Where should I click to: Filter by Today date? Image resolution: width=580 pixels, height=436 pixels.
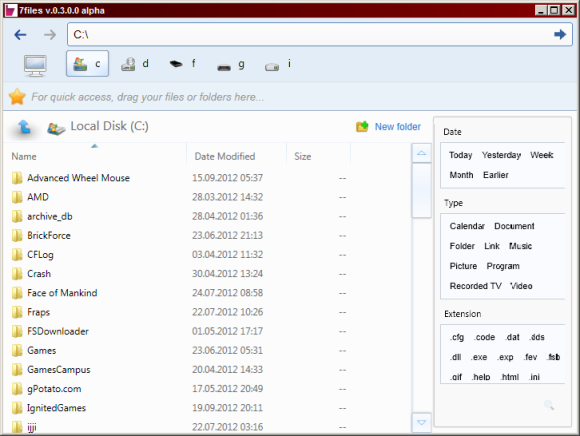[x=461, y=155]
